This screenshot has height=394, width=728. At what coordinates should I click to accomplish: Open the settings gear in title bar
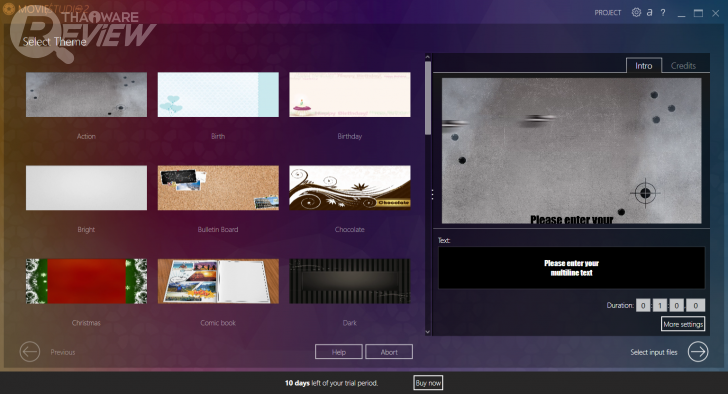[x=636, y=13]
